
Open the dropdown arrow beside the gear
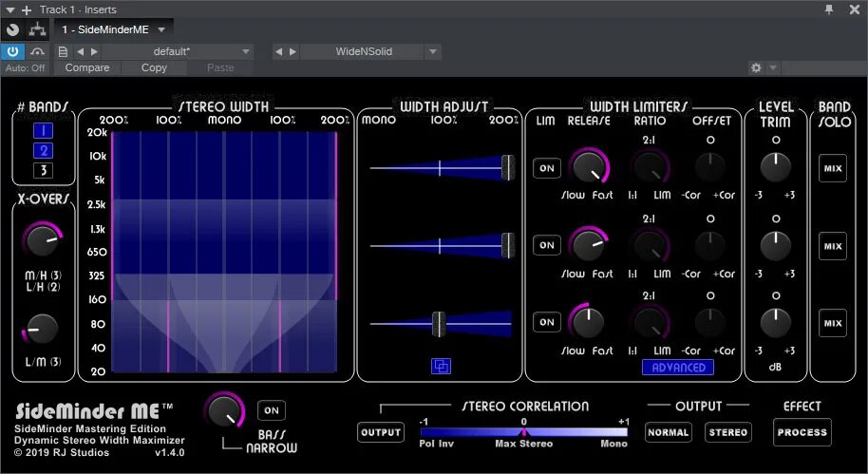click(773, 67)
